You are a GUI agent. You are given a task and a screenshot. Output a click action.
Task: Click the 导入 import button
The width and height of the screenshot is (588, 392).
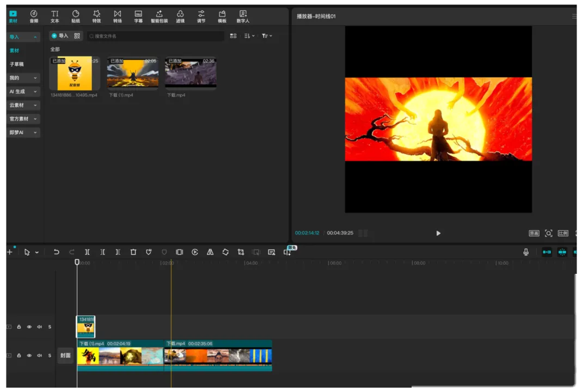point(60,35)
